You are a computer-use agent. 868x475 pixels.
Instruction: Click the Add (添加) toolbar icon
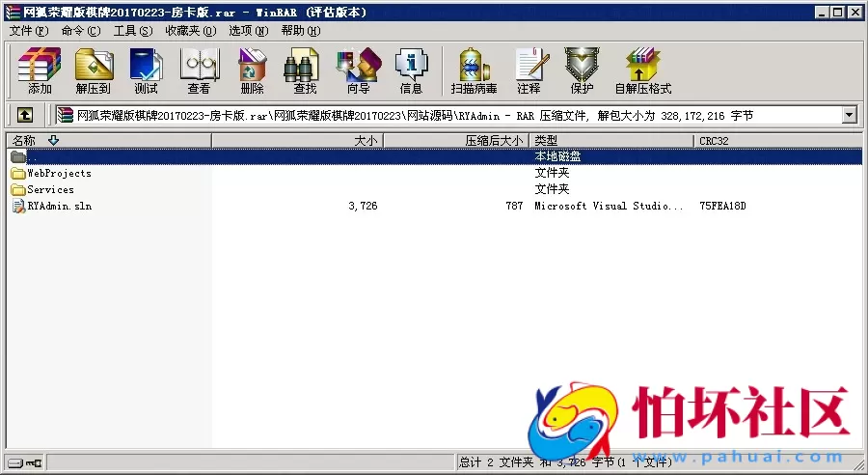(x=40, y=70)
